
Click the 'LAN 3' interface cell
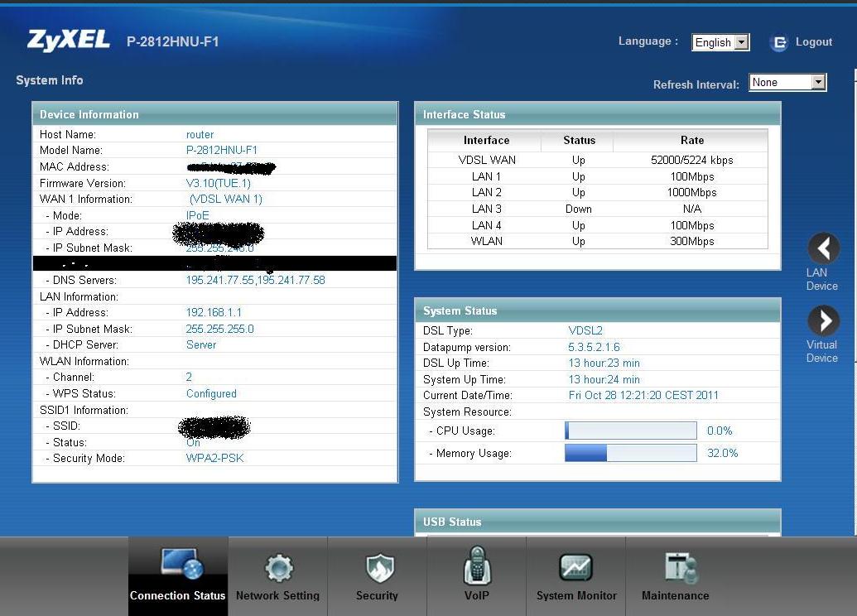pyautogui.click(x=486, y=209)
